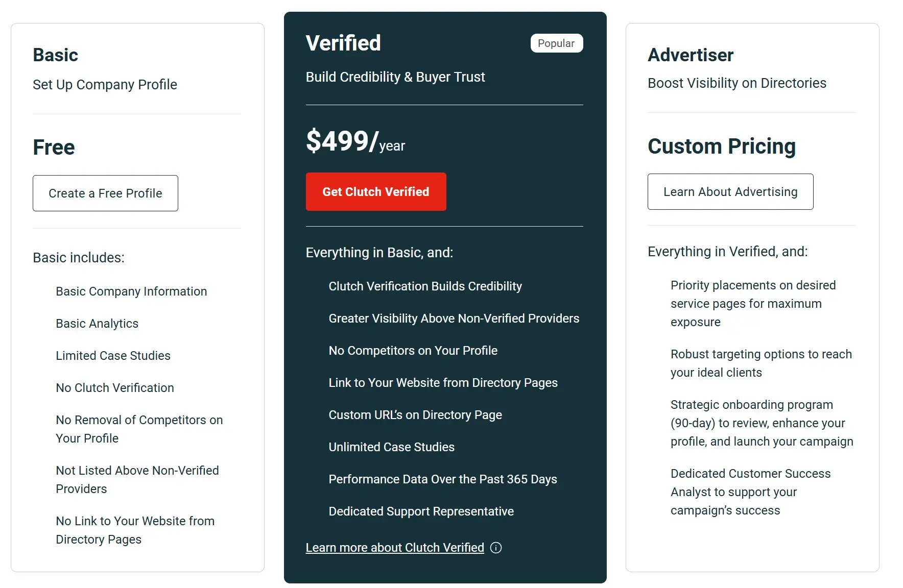Click the Custom Pricing label
Image resolution: width=903 pixels, height=588 pixels.
722,146
